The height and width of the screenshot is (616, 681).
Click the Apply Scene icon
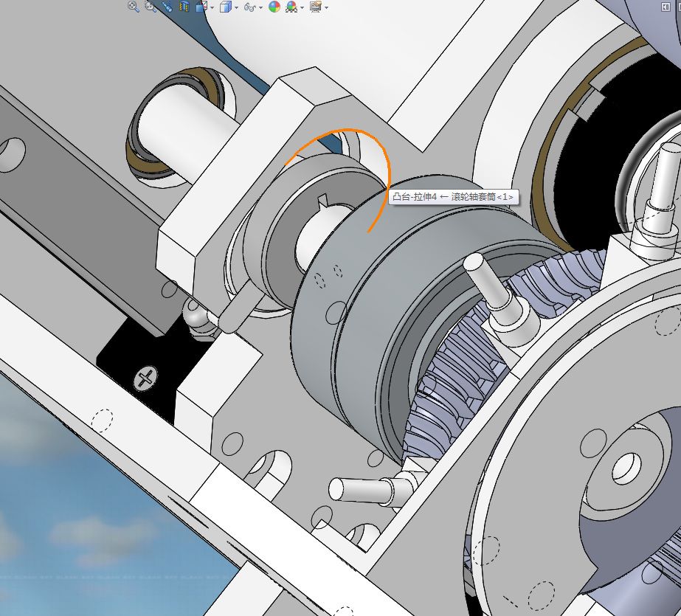(x=291, y=7)
